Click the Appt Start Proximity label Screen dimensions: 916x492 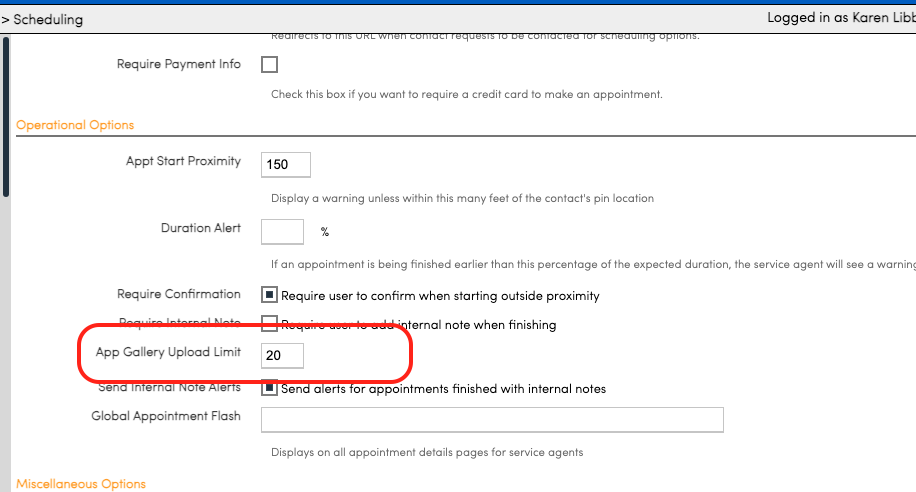pyautogui.click(x=183, y=161)
